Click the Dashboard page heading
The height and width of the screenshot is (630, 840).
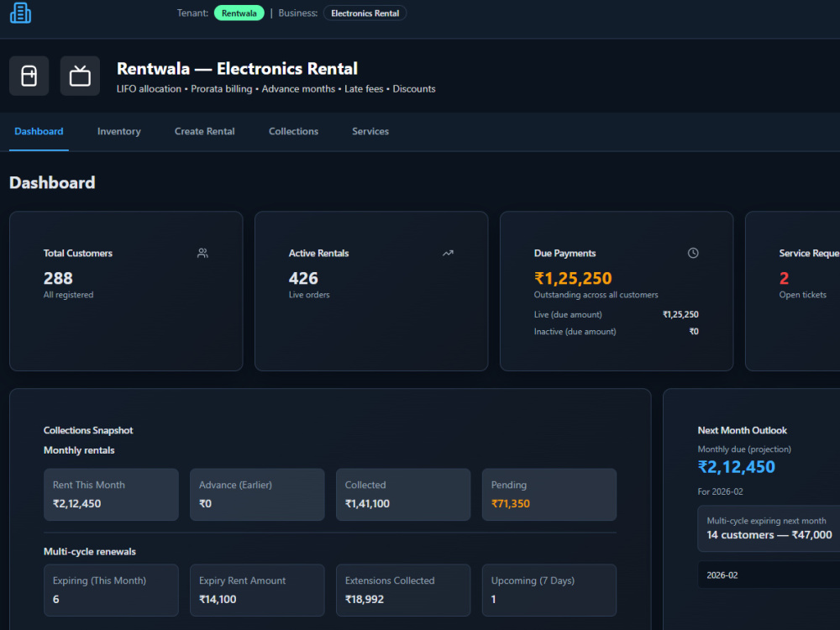[x=52, y=182]
